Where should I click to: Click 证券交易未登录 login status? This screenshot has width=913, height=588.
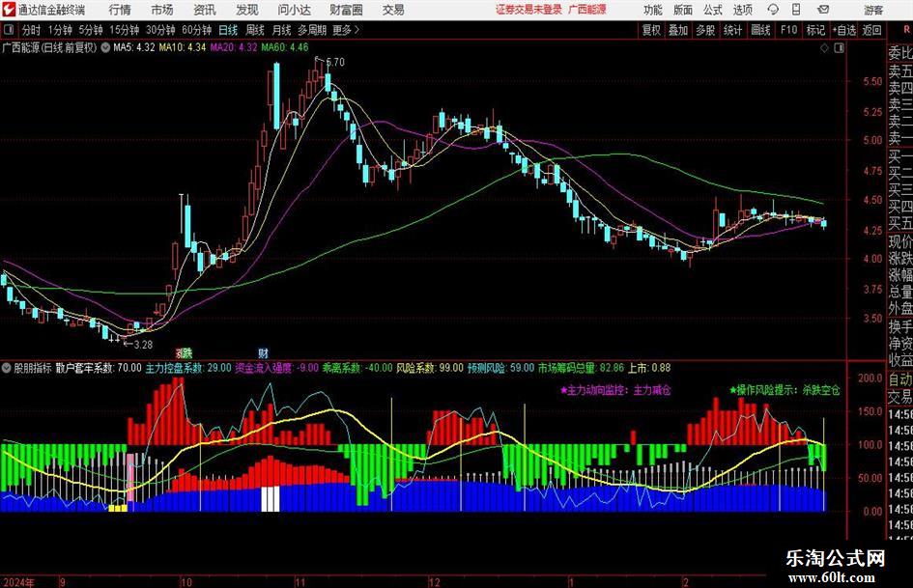point(528,10)
